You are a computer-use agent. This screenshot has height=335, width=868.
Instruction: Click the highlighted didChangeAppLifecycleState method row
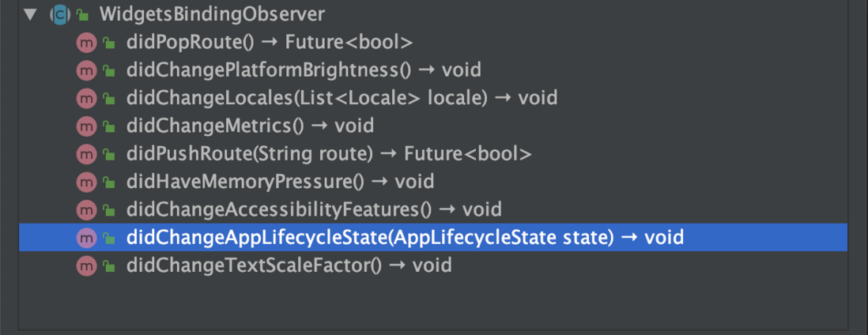pyautogui.click(x=433, y=238)
